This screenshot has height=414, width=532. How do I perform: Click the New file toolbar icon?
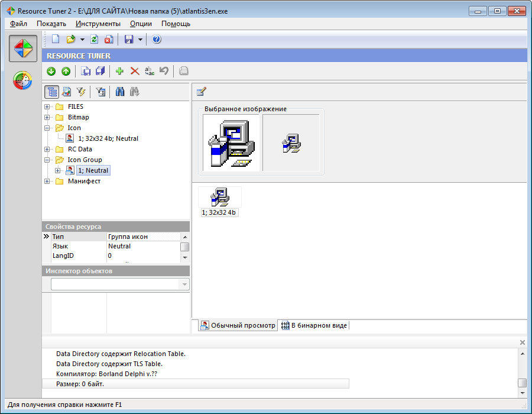pos(56,40)
